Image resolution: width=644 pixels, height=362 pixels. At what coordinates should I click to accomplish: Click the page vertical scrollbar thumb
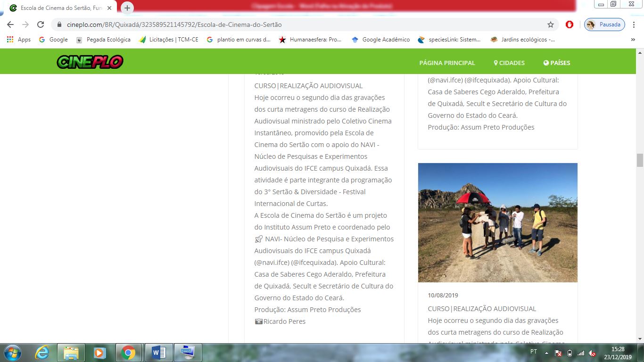coord(640,160)
